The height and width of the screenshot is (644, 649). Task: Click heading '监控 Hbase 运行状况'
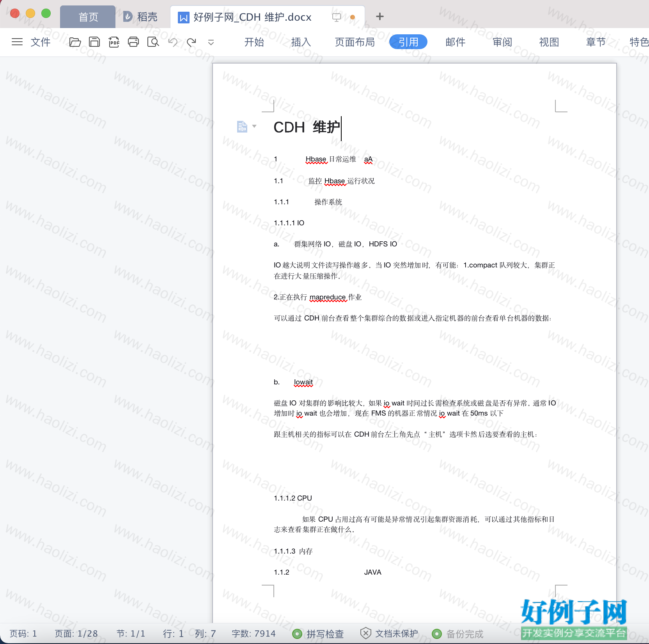coord(341,181)
